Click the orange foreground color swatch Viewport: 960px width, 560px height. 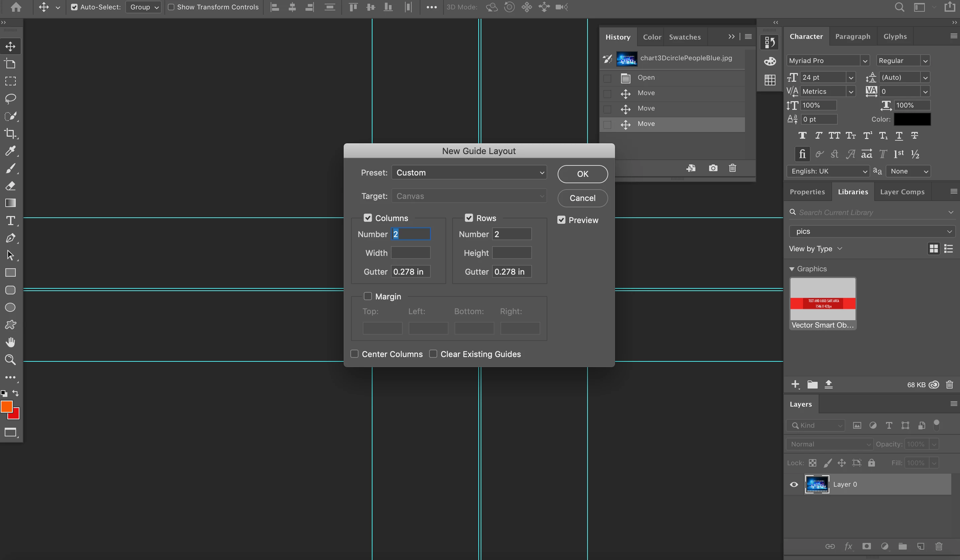6,407
